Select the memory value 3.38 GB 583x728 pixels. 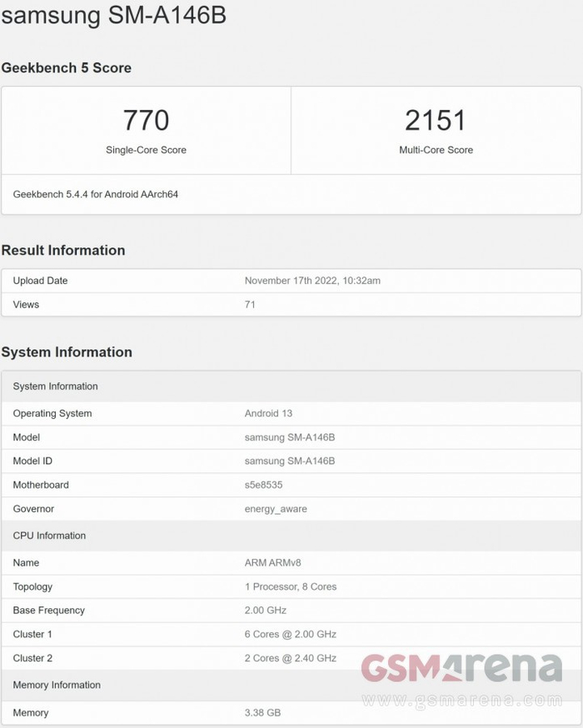(262, 713)
